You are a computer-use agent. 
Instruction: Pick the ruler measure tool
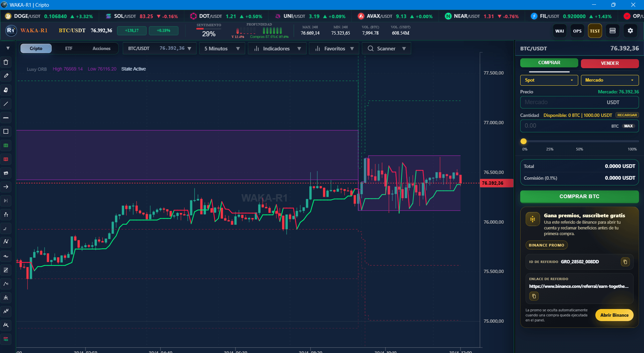point(6,118)
